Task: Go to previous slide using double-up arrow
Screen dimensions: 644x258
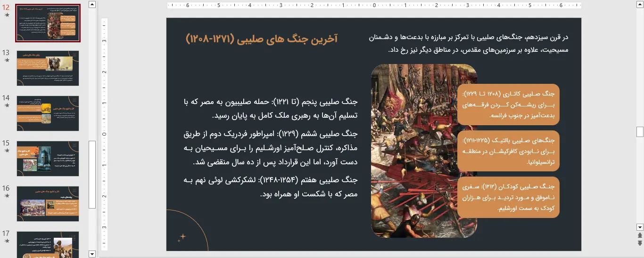Action: [640, 235]
